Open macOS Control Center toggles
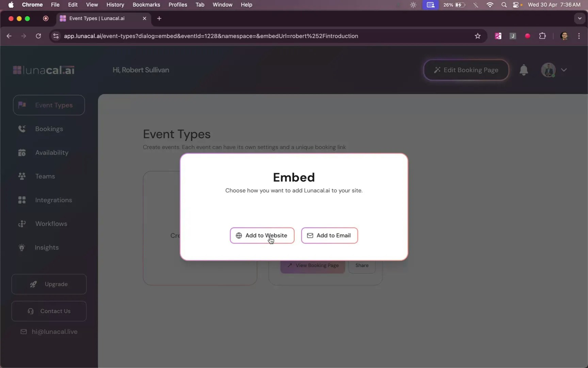The width and height of the screenshot is (588, 368). pos(516,5)
